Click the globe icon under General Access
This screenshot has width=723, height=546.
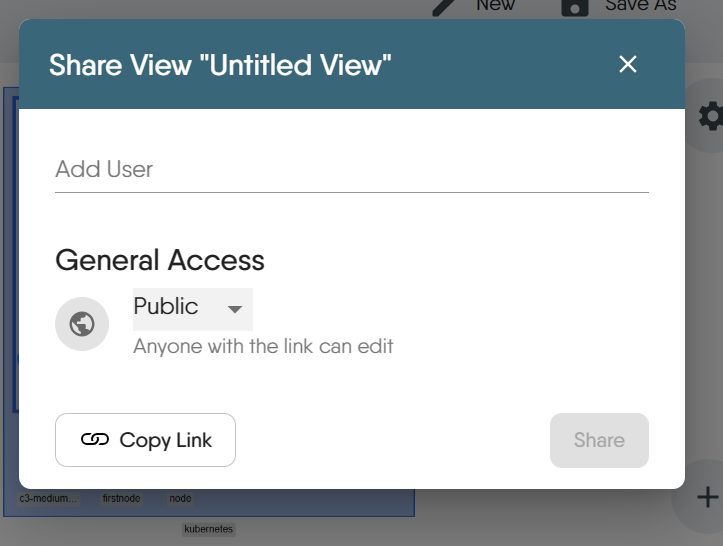pyautogui.click(x=82, y=324)
